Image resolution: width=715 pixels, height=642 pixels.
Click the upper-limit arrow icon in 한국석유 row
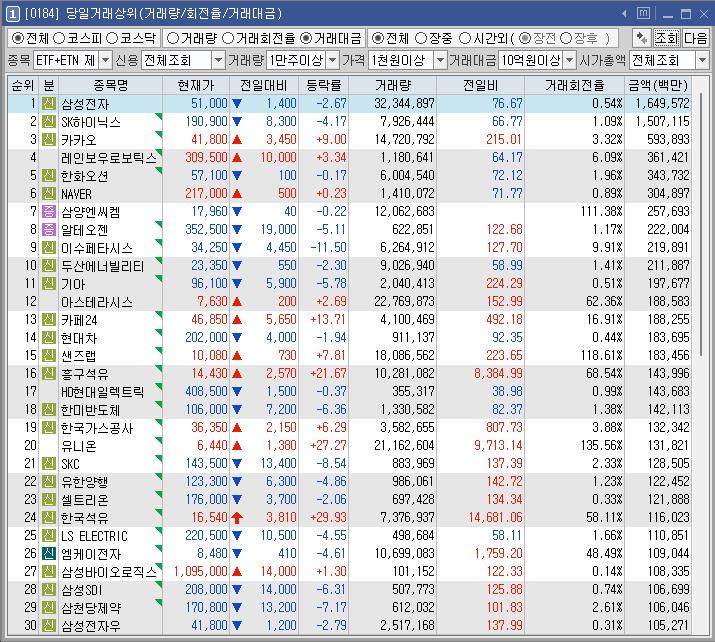pos(237,518)
